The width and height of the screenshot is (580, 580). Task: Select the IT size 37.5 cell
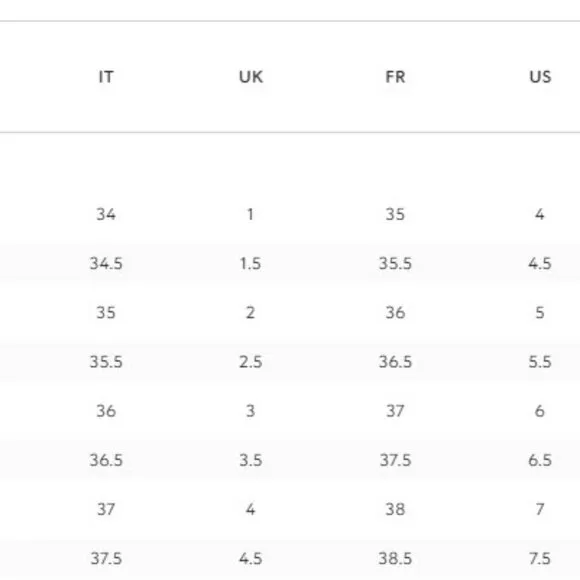point(106,559)
